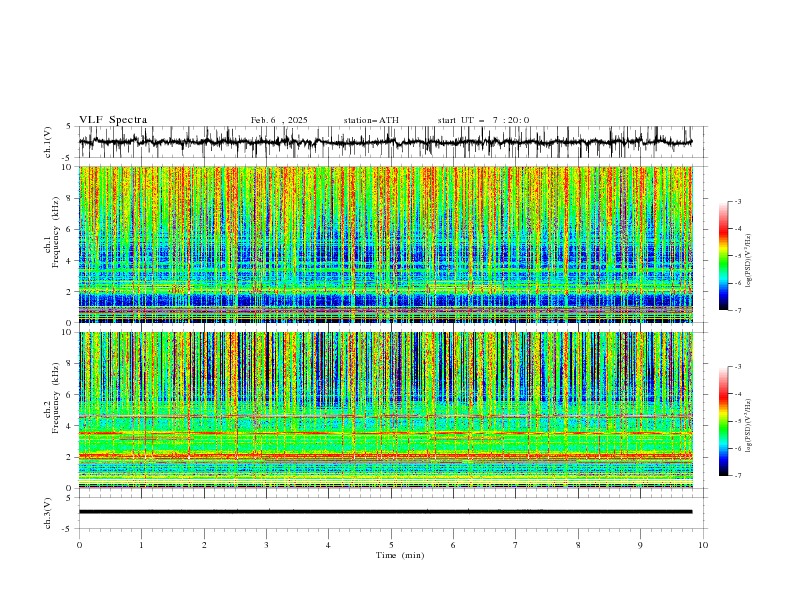The image size is (792, 612).
Task: Click the '-3' tick on upper colorbar
Action: point(737,201)
